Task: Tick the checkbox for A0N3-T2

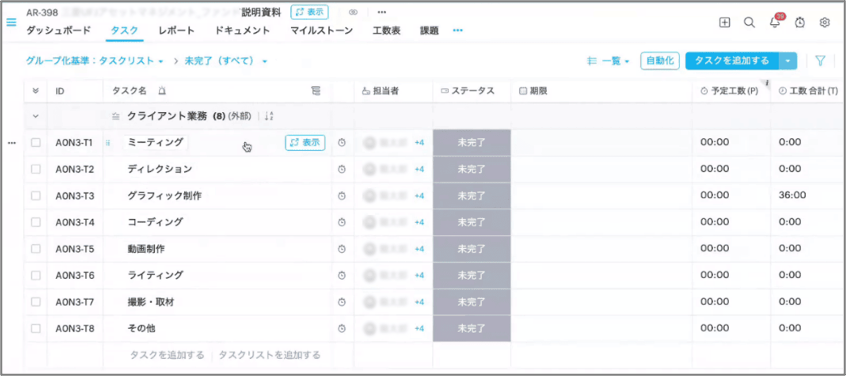Action: (x=36, y=169)
